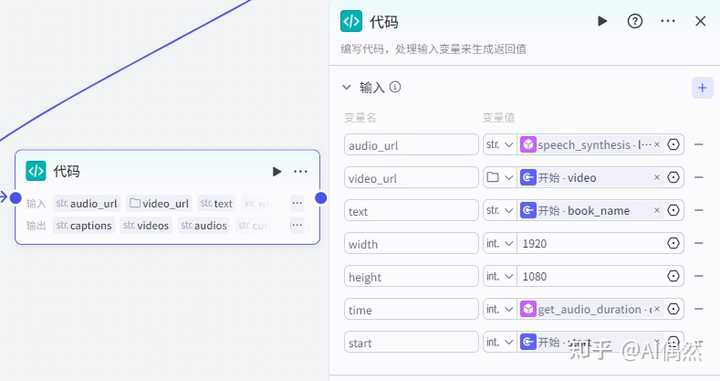Open the canvas code node's more menu
The image size is (720, 381).
click(300, 171)
